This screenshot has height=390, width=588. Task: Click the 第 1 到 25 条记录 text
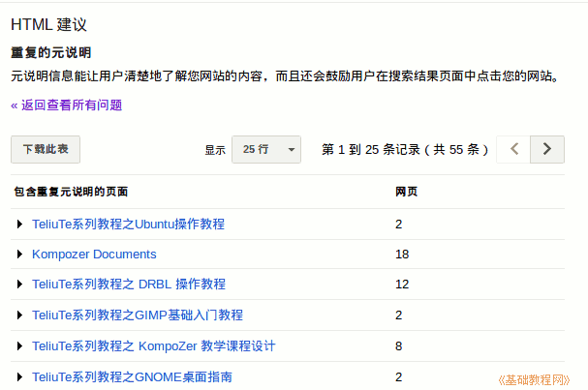(370, 149)
